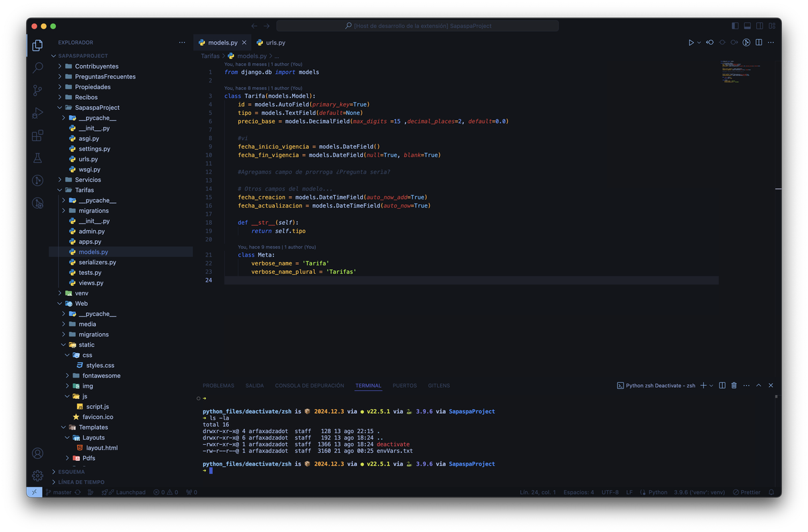The width and height of the screenshot is (808, 532).
Task: Click the split terminal icon
Action: tap(722, 386)
